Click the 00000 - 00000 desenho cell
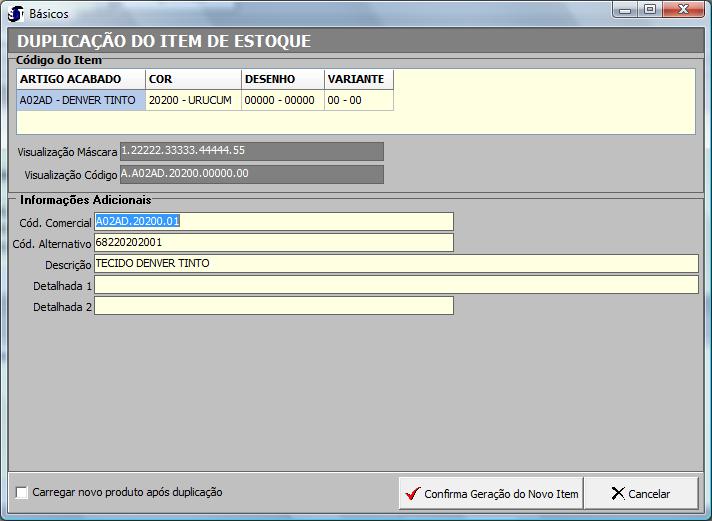Image resolution: width=712 pixels, height=521 pixels. pos(282,100)
